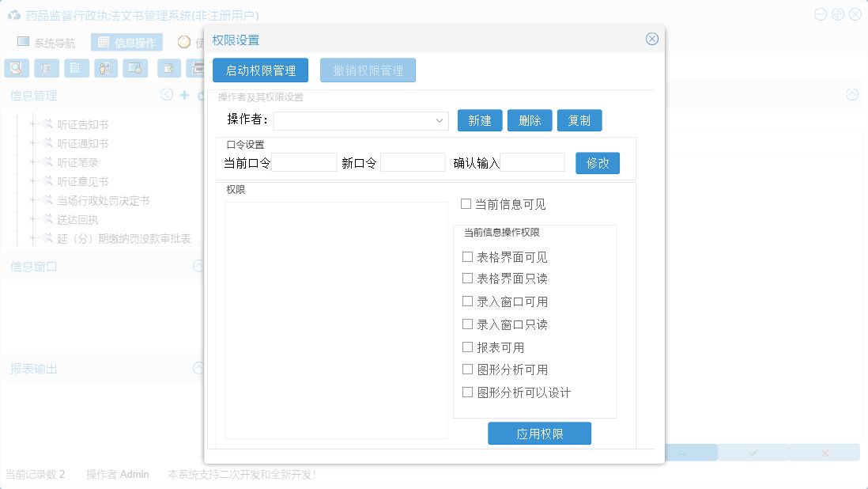
Task: Check 录入窗口可用 option
Action: 468,301
